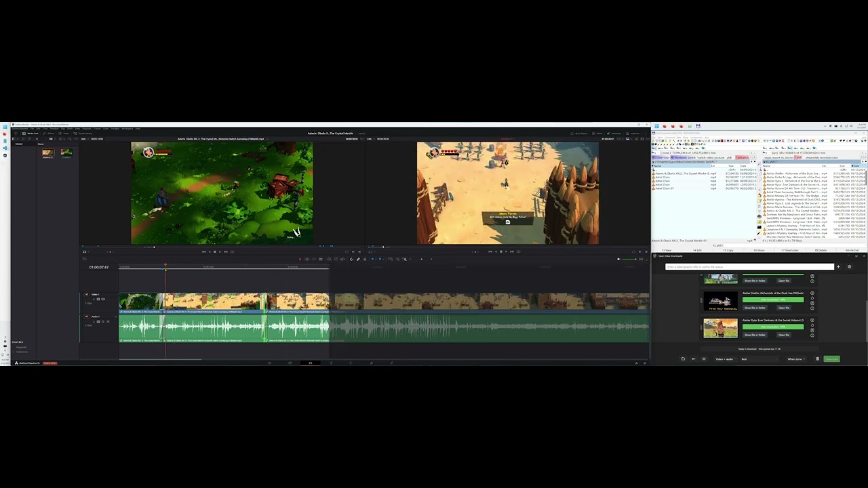Viewport: 868px width, 488px height.
Task: Lock the Video 1 track
Action: click(94, 299)
